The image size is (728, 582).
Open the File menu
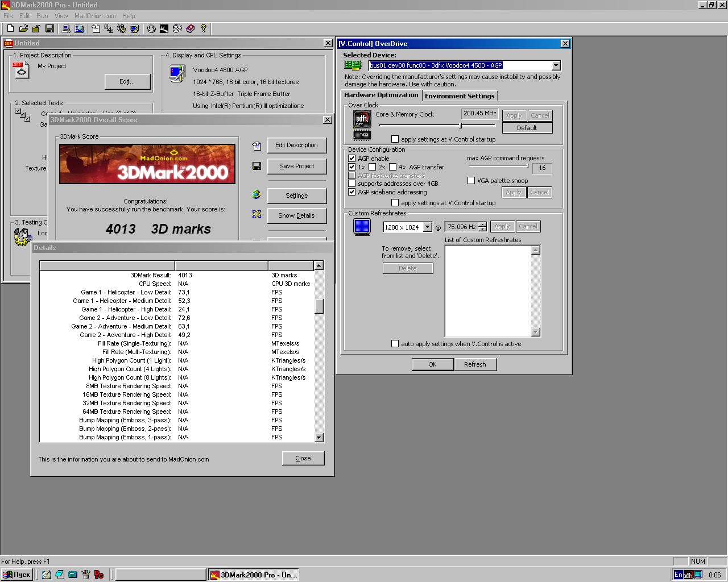tap(8, 16)
